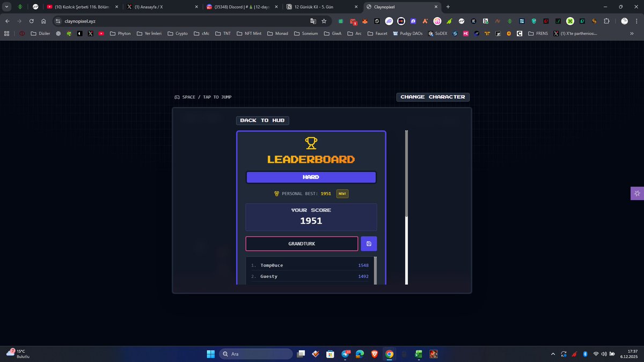Reload the page
This screenshot has width=644, height=362.
click(32, 21)
